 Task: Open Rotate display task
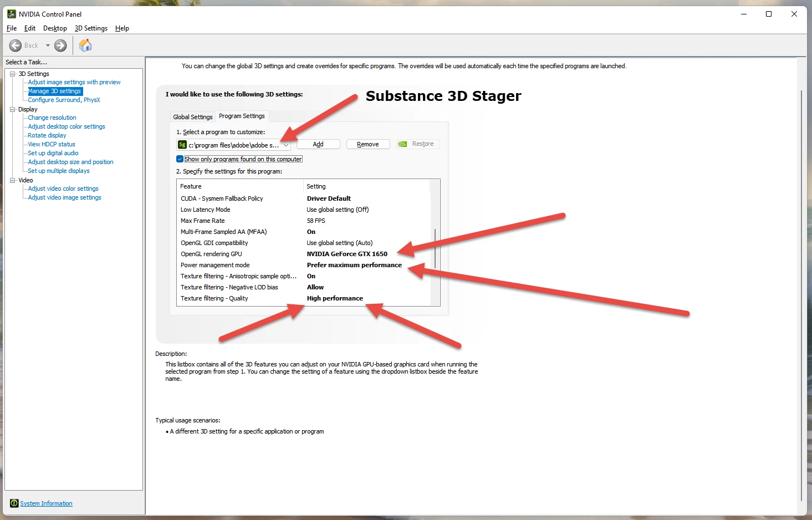coord(47,135)
